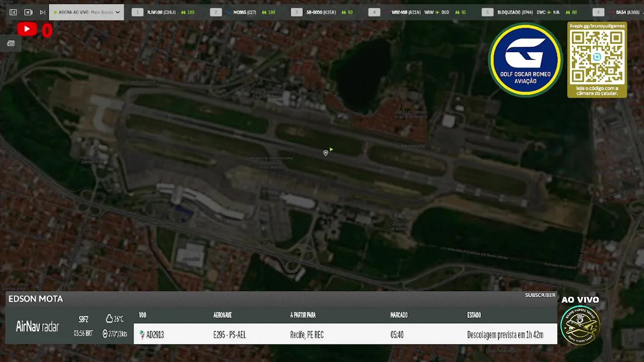Click the Golf Oscar Romeo Aviação logo
The height and width of the screenshot is (362, 644).
[525, 60]
